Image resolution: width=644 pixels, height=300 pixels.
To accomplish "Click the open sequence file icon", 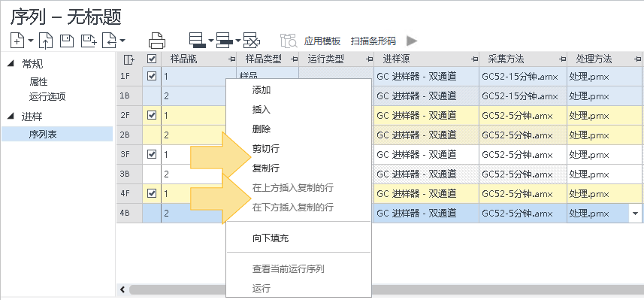I will click(46, 41).
